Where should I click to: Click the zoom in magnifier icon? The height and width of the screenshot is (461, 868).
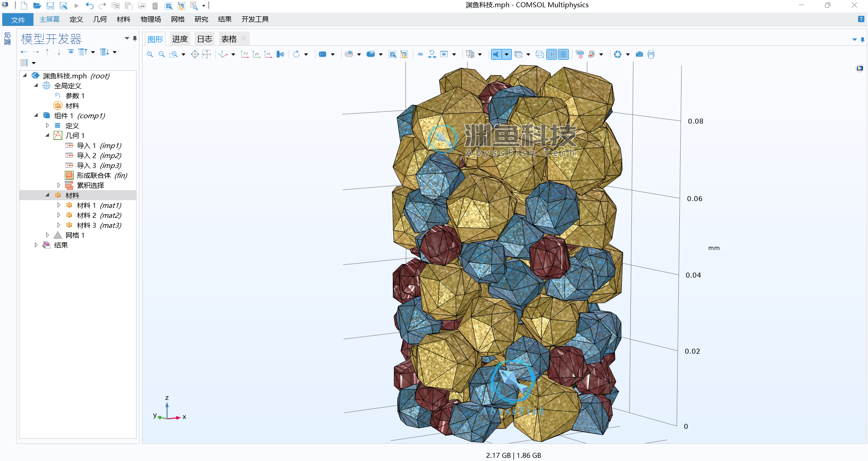pyautogui.click(x=150, y=54)
